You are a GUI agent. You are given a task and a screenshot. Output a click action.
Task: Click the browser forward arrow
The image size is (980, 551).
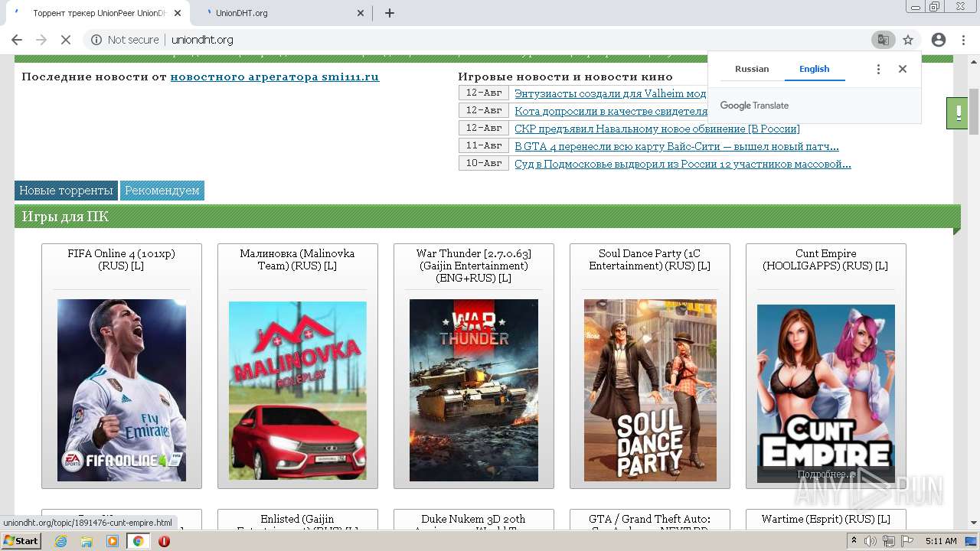point(41,40)
